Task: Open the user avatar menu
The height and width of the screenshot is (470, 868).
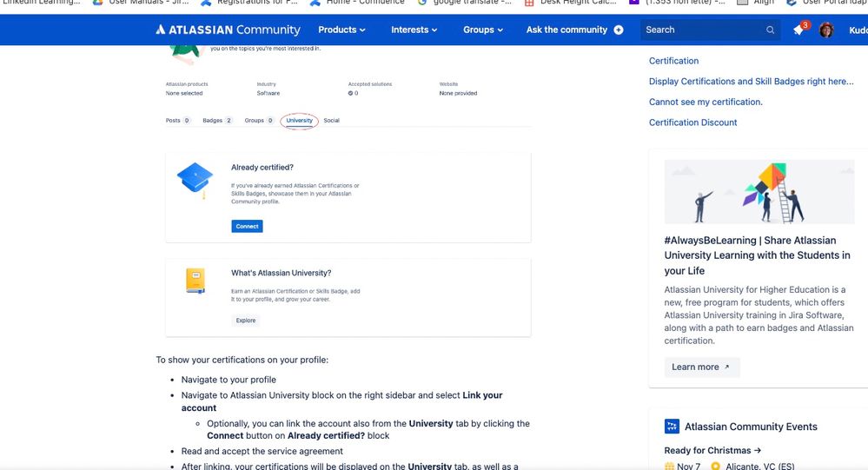Action: pyautogui.click(x=826, y=30)
